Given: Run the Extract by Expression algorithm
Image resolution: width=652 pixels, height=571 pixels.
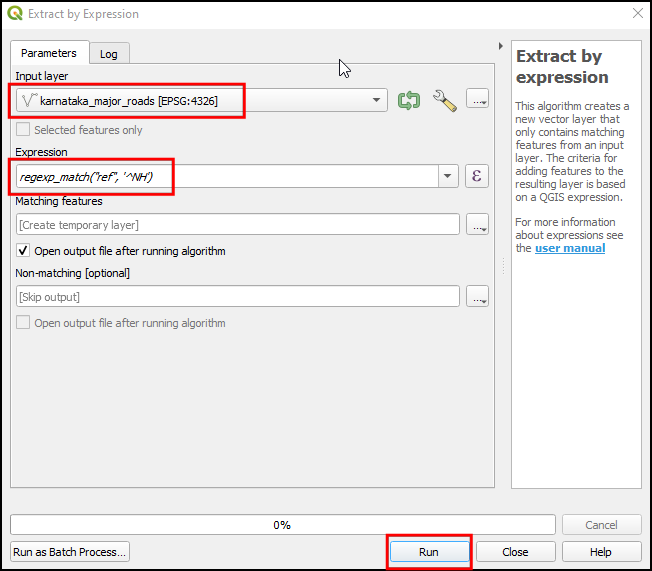Looking at the screenshot, I should pyautogui.click(x=429, y=552).
